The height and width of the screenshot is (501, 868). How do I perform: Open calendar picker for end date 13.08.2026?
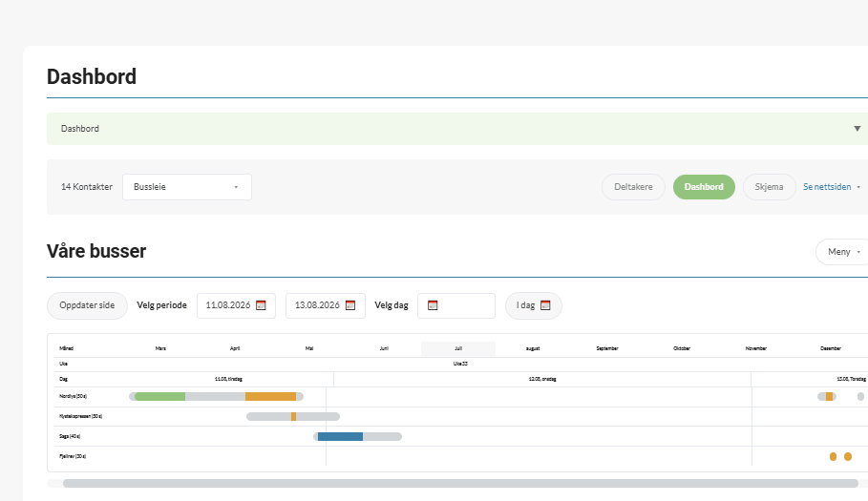pyautogui.click(x=350, y=305)
